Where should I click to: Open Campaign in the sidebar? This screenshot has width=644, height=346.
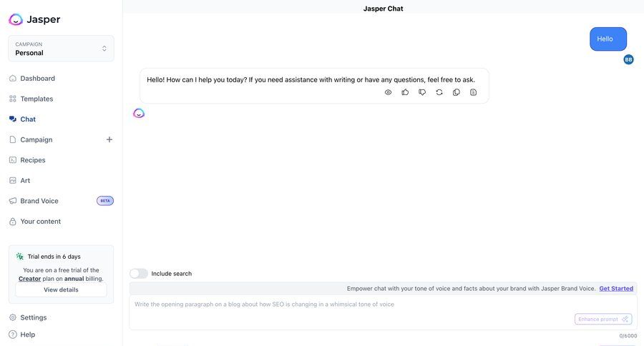pos(36,139)
